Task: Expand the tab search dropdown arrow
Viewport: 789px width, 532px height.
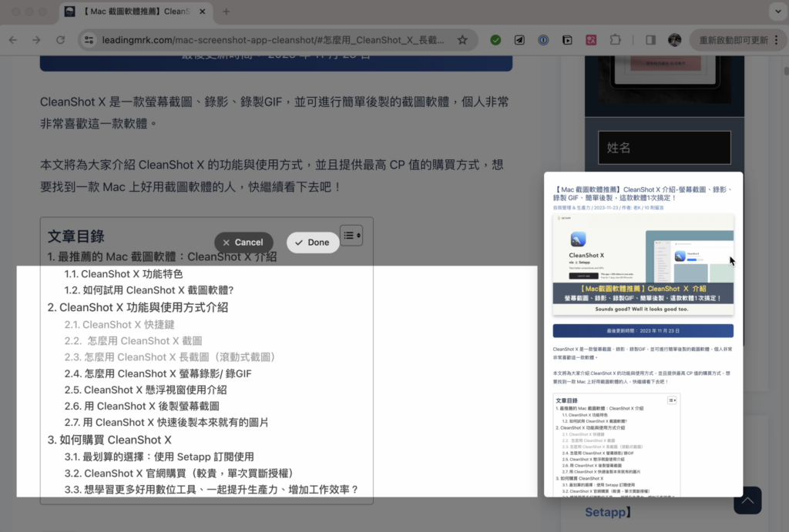Action: 778,11
